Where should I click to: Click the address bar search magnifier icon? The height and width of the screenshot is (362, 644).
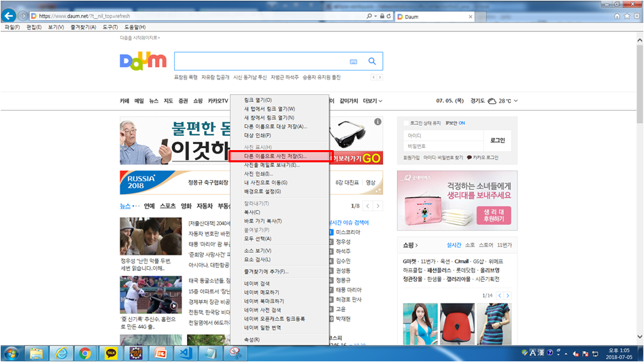[x=369, y=16]
